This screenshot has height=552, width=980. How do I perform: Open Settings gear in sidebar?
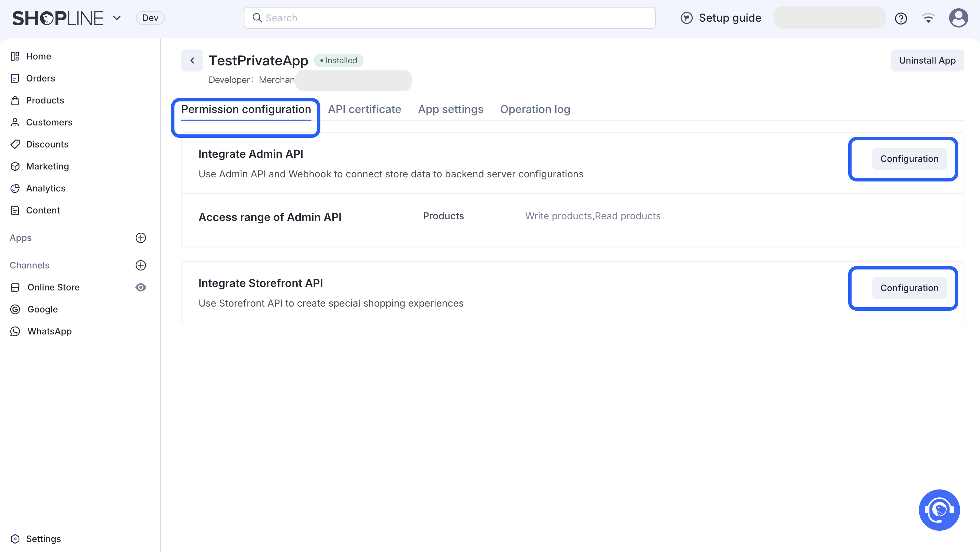pyautogui.click(x=15, y=539)
